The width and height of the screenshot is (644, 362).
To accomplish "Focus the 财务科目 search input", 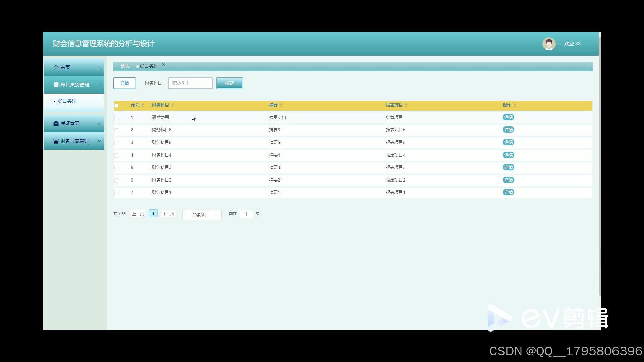I will coord(190,83).
